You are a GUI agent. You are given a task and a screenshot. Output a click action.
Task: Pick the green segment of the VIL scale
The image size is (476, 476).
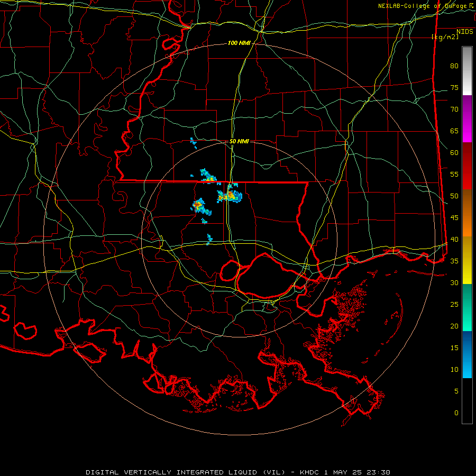click(467, 307)
